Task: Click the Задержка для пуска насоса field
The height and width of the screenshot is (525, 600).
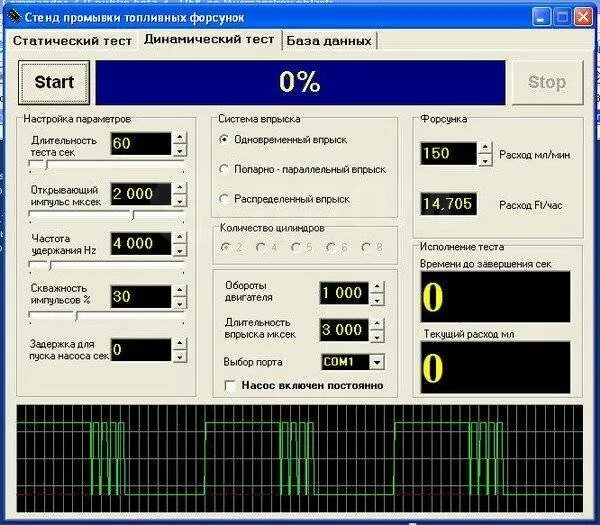Action: (x=141, y=350)
